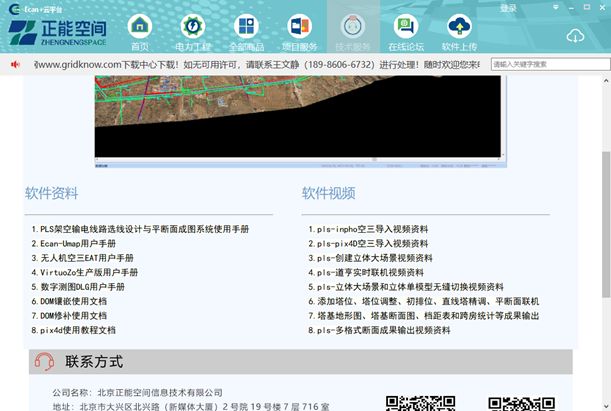The width and height of the screenshot is (611, 411).
Task: Click the cloud download icon at right
Action: pyautogui.click(x=575, y=36)
